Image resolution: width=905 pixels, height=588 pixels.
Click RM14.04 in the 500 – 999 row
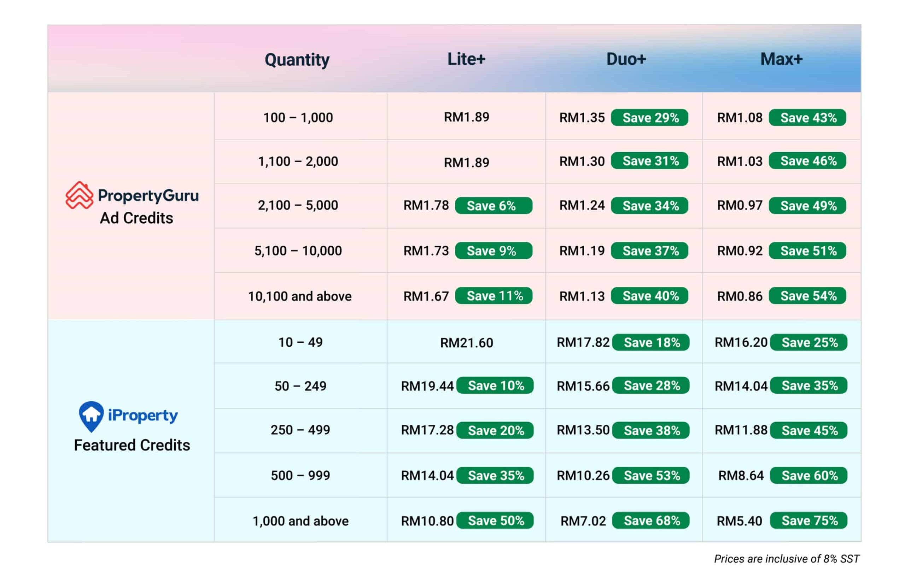coord(427,476)
